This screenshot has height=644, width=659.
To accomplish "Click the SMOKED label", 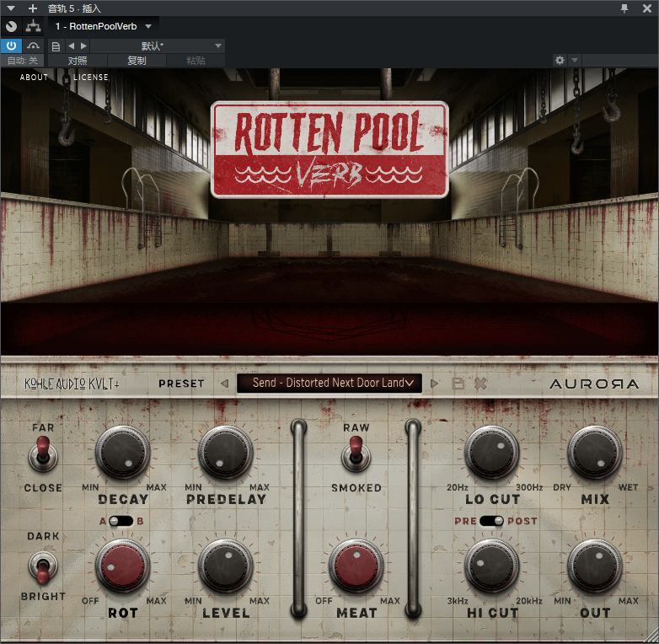I will (x=356, y=488).
